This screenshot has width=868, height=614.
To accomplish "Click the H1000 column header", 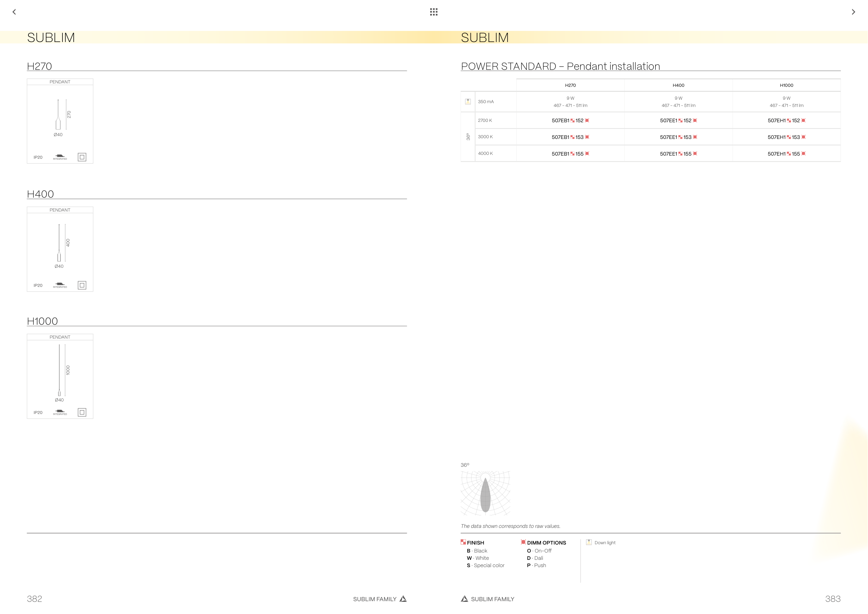I will coord(786,85).
